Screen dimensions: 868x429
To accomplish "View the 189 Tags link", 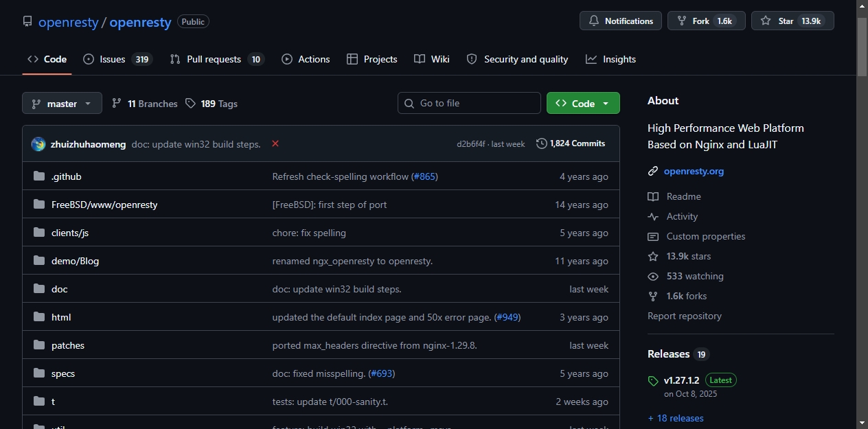I will (212, 104).
